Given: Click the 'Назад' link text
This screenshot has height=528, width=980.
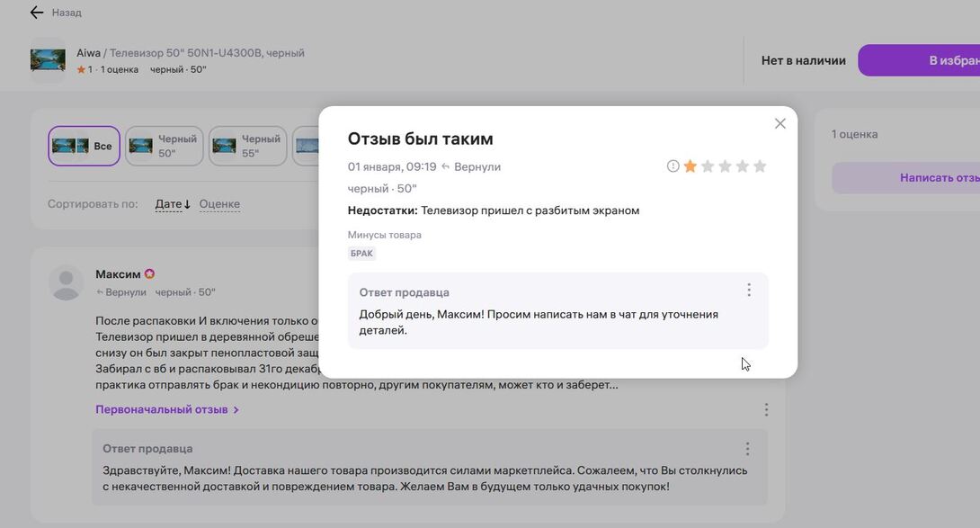Looking at the screenshot, I should tap(67, 13).
